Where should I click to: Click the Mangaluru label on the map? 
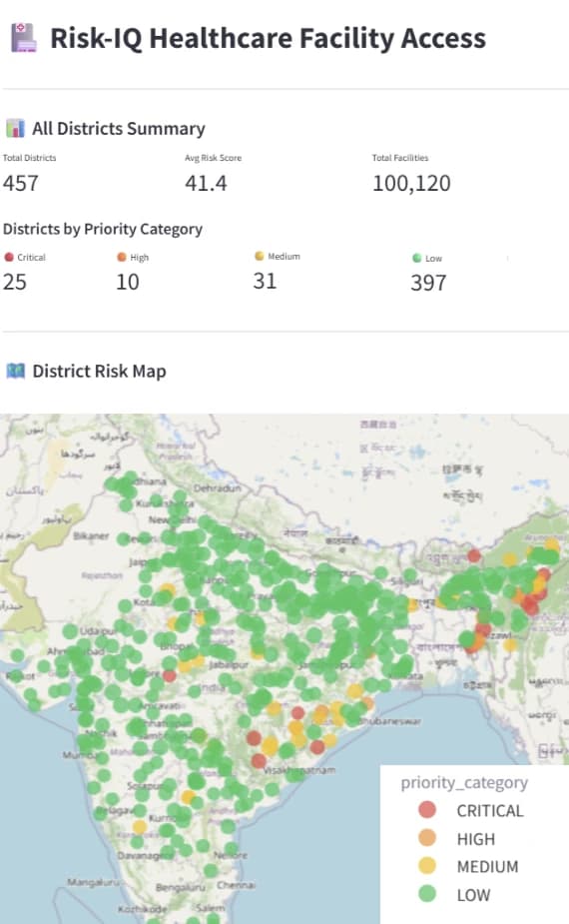pos(93,882)
